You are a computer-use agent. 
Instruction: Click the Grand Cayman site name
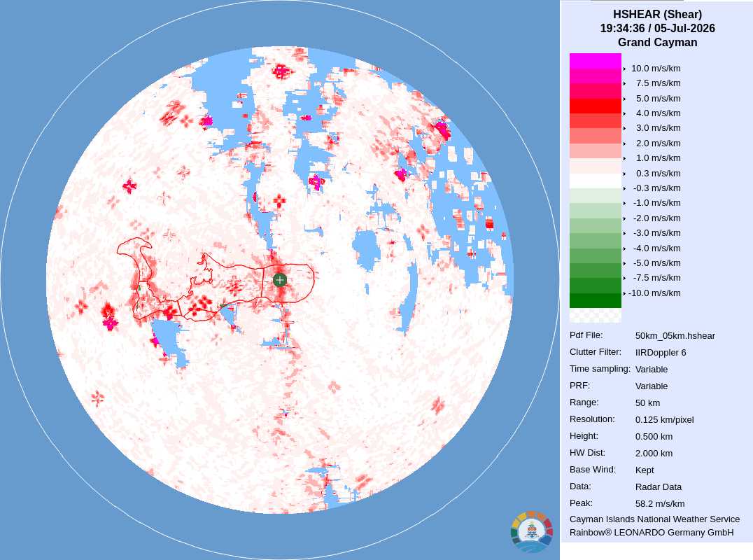click(657, 42)
